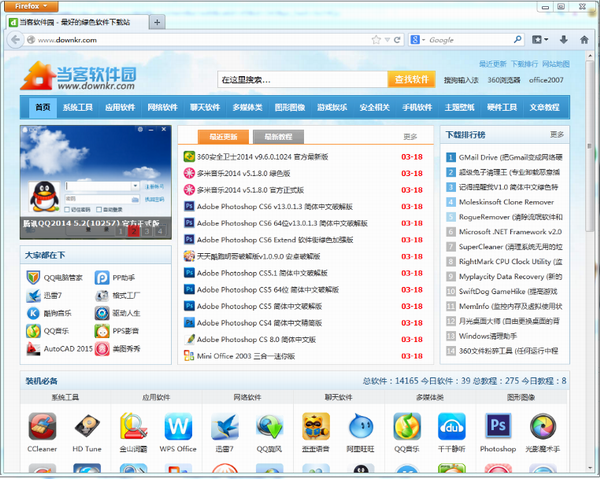Expand the Google search engine selector
The image size is (600, 479).
pos(415,40)
